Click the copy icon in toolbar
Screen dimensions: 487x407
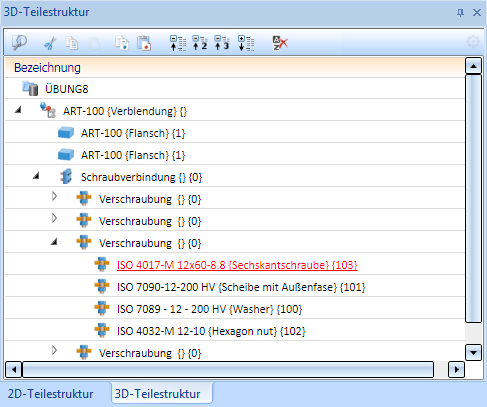72,43
